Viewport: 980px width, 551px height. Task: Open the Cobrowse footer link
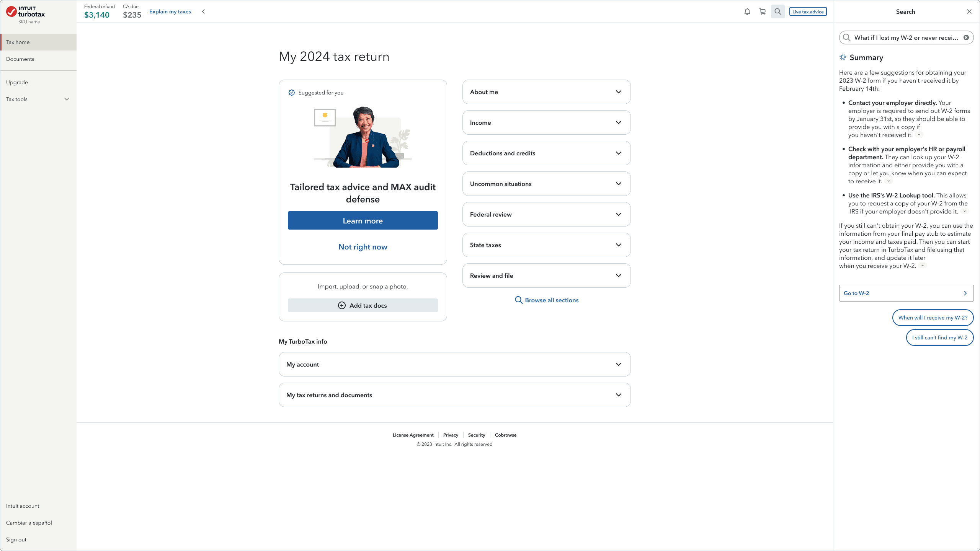pos(505,435)
